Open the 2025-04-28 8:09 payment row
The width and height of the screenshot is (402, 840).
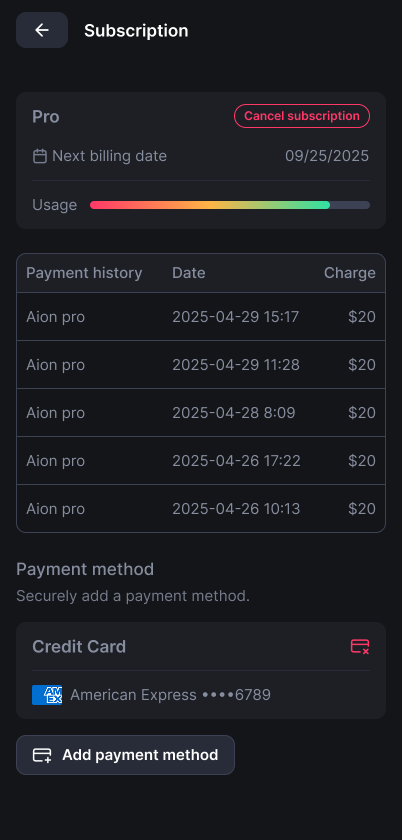coord(201,413)
